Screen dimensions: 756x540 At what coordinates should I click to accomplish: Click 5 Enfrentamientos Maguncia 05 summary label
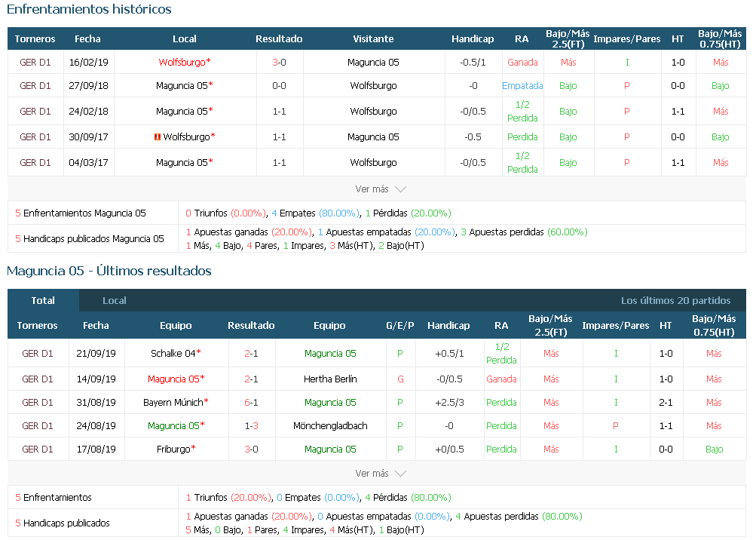[x=81, y=213]
